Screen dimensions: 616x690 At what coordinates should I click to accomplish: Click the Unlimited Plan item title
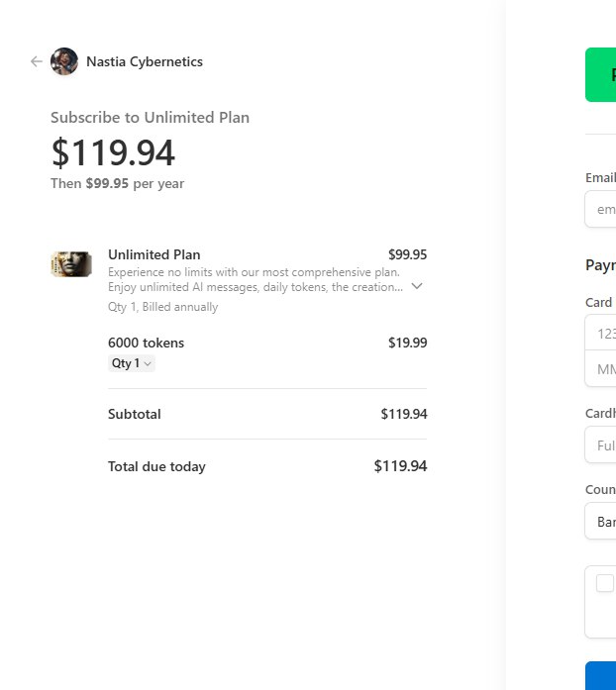tap(154, 254)
